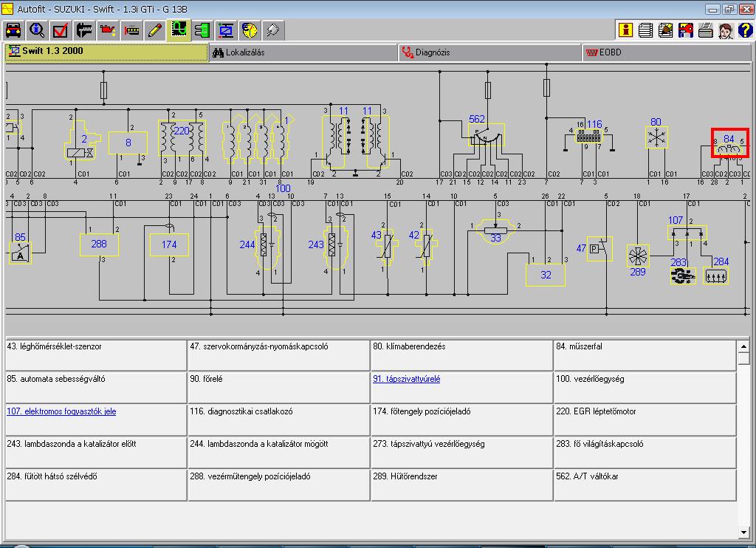Switch to the Swift 1.3 2000 tab
Image resolution: width=756 pixels, height=548 pixels.
pos(106,52)
